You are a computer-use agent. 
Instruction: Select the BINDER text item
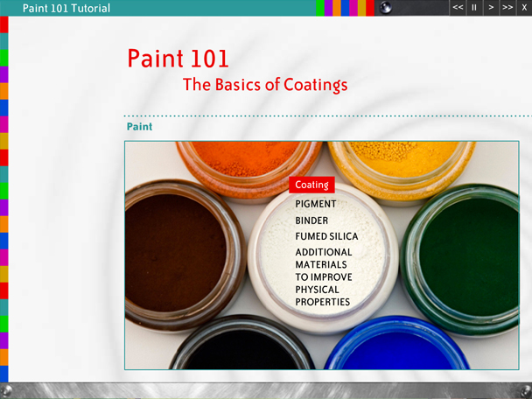(x=311, y=220)
